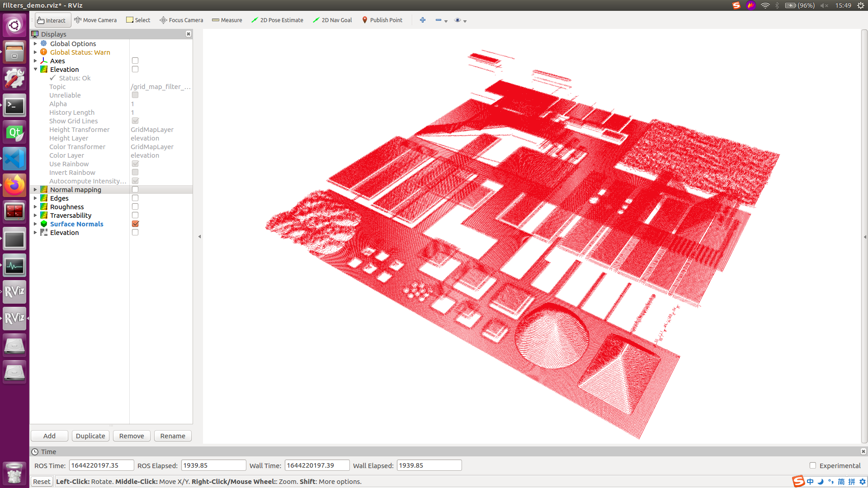Edit the ROS Time input field
868x488 pixels.
(101, 465)
